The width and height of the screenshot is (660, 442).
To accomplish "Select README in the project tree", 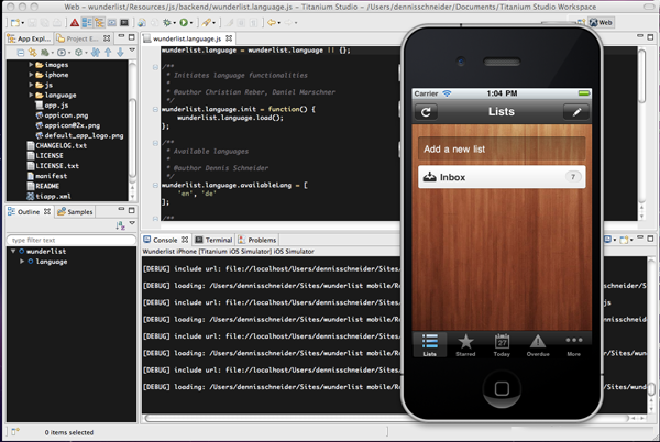I will click(x=43, y=186).
